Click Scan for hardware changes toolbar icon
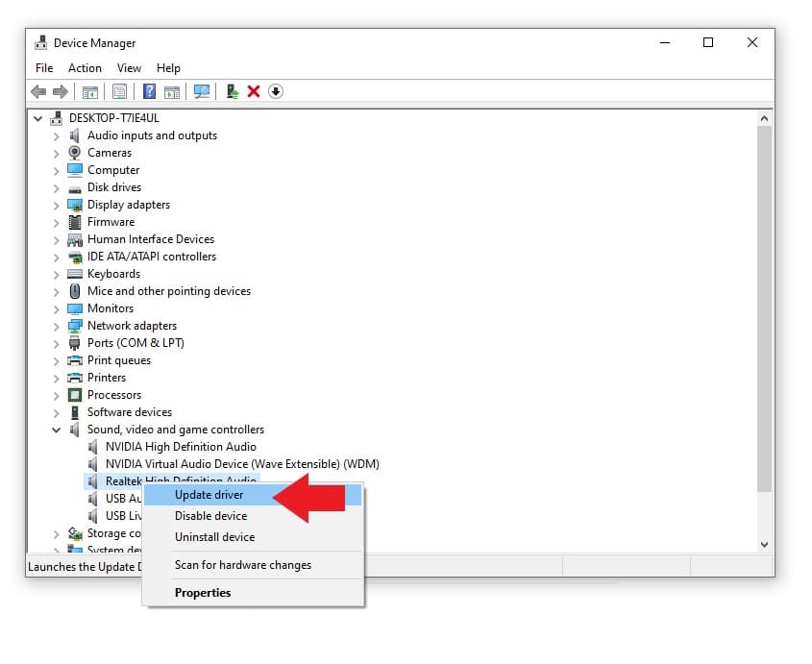 [x=202, y=91]
